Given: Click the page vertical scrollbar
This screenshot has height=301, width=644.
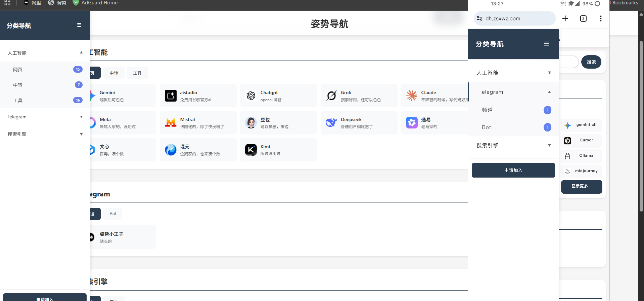Looking at the screenshot, I should pyautogui.click(x=641, y=126).
